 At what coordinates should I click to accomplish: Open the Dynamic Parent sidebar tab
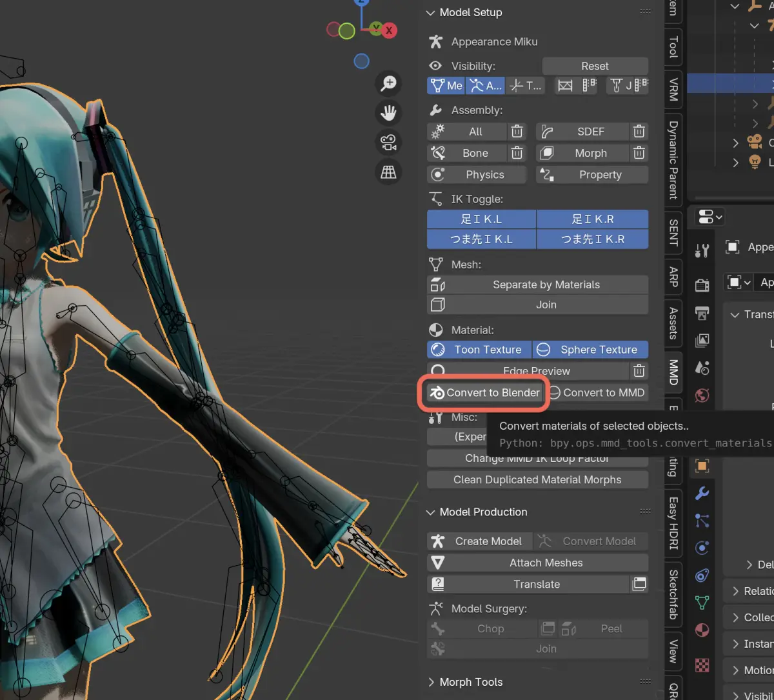[x=673, y=159]
